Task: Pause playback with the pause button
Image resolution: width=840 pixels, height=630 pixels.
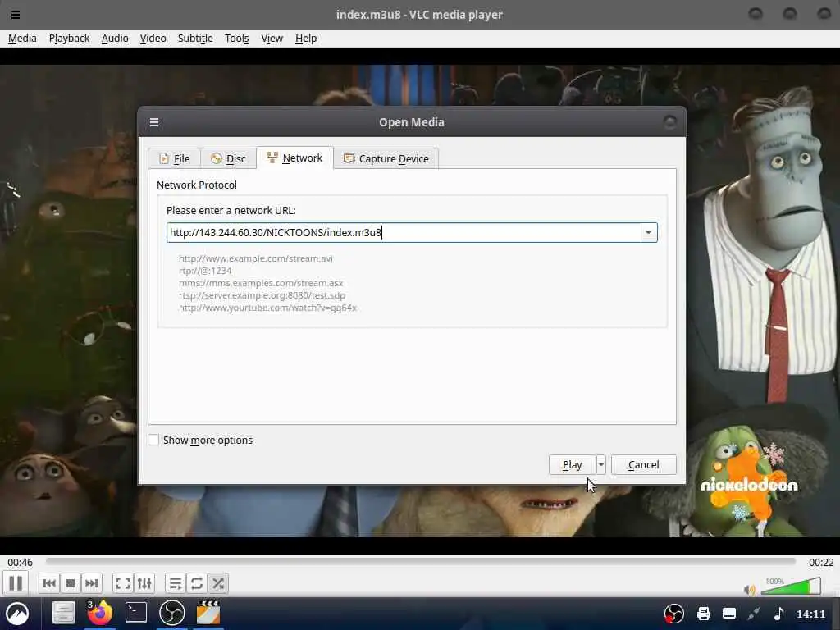Action: 16,583
